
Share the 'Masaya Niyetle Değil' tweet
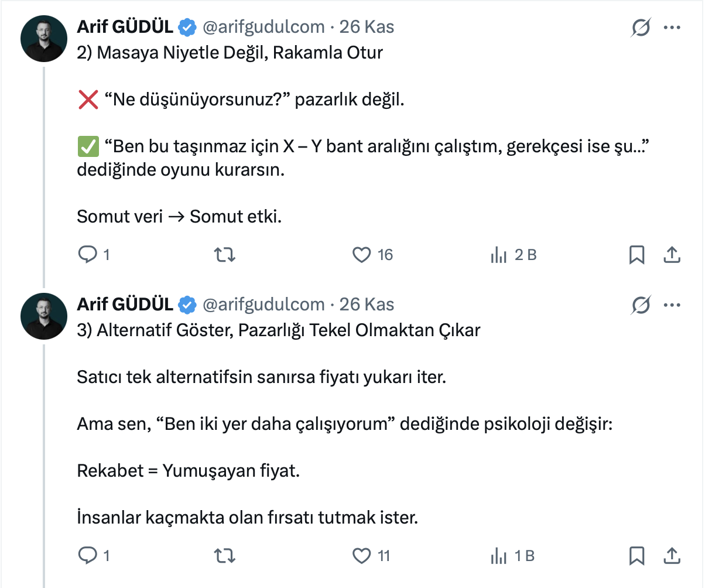[x=672, y=255]
